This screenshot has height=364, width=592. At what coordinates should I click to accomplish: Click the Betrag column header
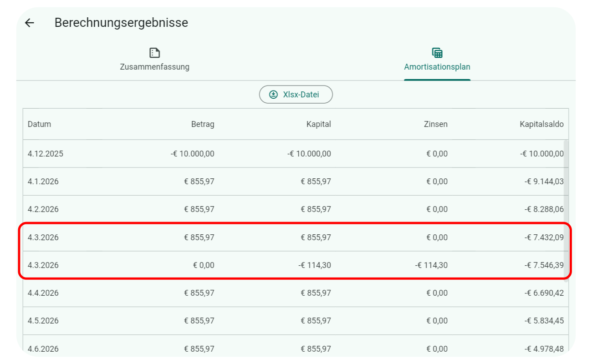(203, 124)
